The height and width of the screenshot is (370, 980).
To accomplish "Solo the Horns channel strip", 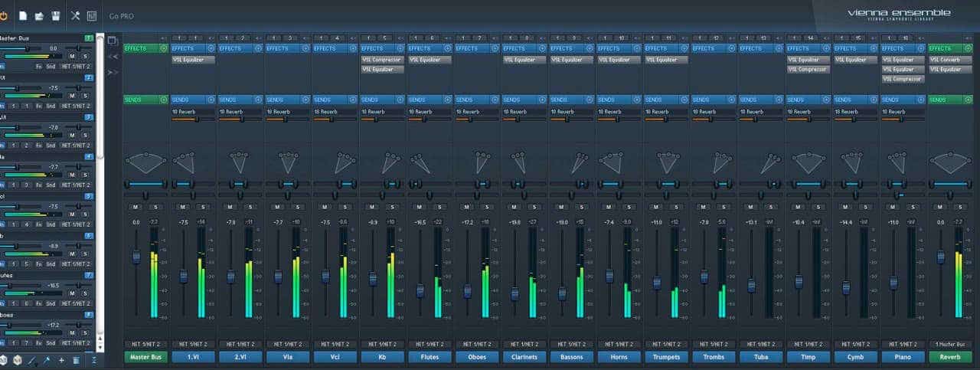I will tap(628, 207).
